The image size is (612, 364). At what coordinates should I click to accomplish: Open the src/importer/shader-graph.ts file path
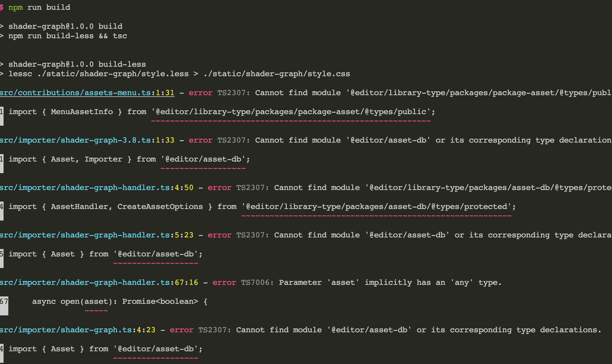(x=66, y=330)
